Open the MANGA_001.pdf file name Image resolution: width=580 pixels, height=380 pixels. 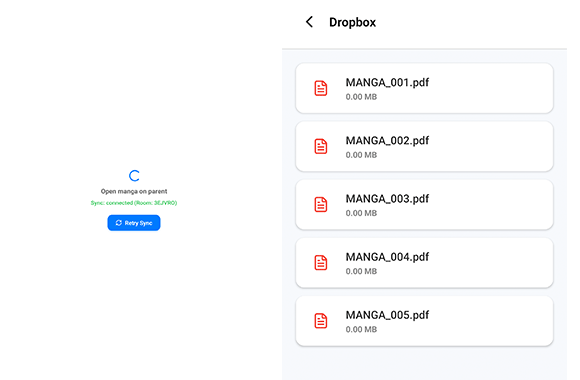(x=387, y=83)
